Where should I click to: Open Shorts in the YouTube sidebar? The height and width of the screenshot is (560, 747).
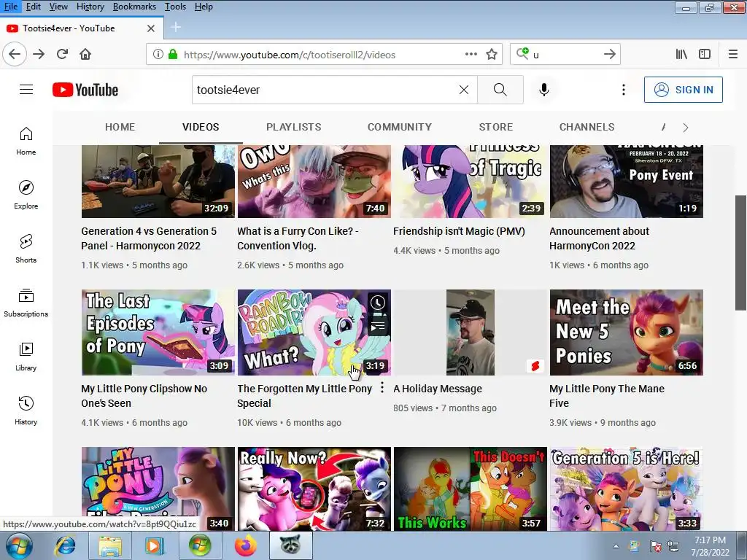click(x=26, y=249)
